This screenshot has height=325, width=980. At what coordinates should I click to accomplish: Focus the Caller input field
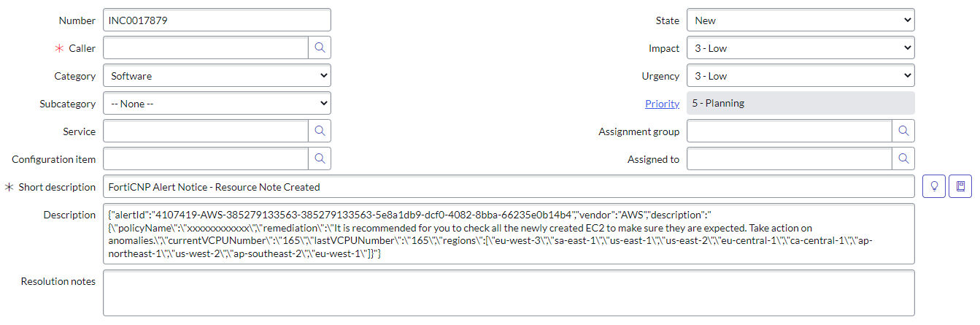(205, 48)
